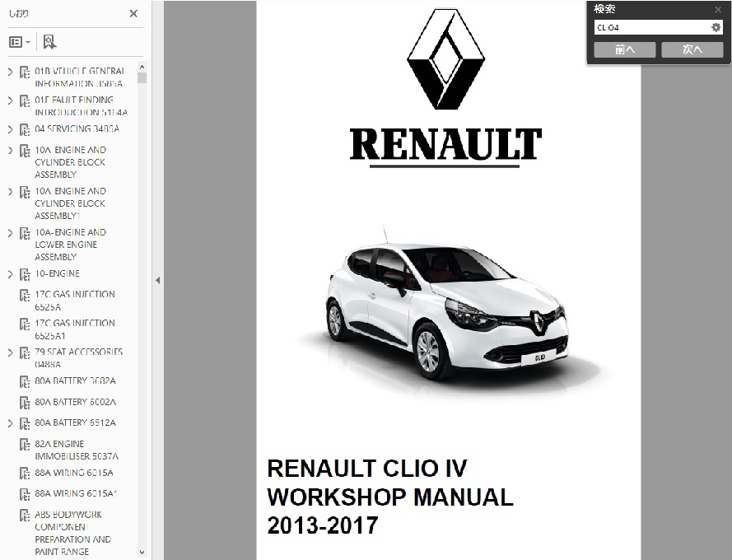Click bookmark icon of 10A-Engine and Lower Engine
Viewport: 732px width, 560px height.
click(25, 234)
